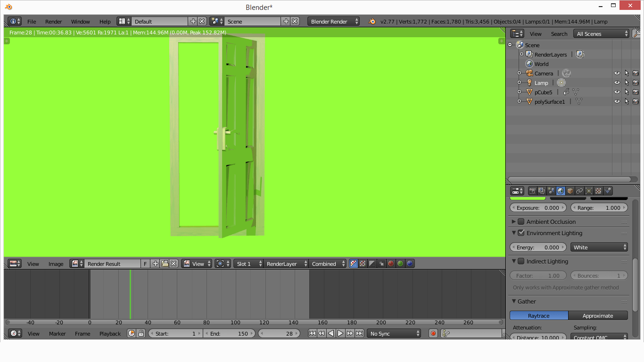Enable the Indirect Lighting checkbox
Image resolution: width=644 pixels, height=362 pixels.
pos(521,261)
